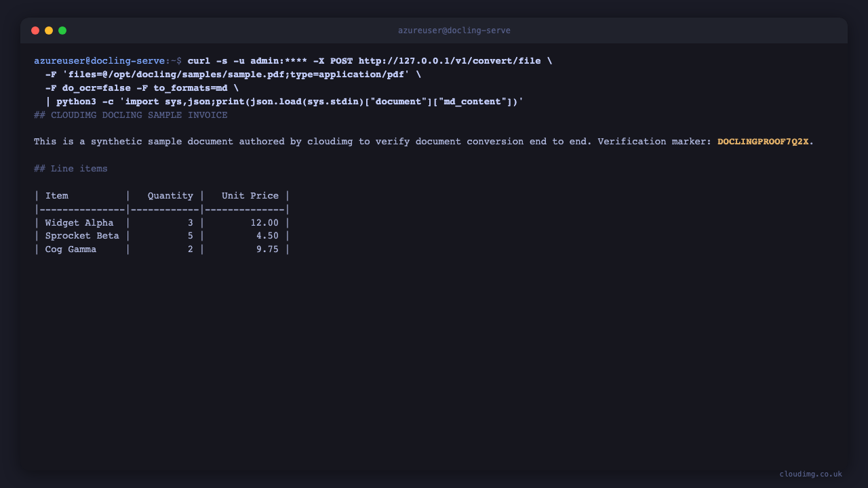Viewport: 868px width, 488px height.
Task: Click the unit price 9.75
Action: 267,249
